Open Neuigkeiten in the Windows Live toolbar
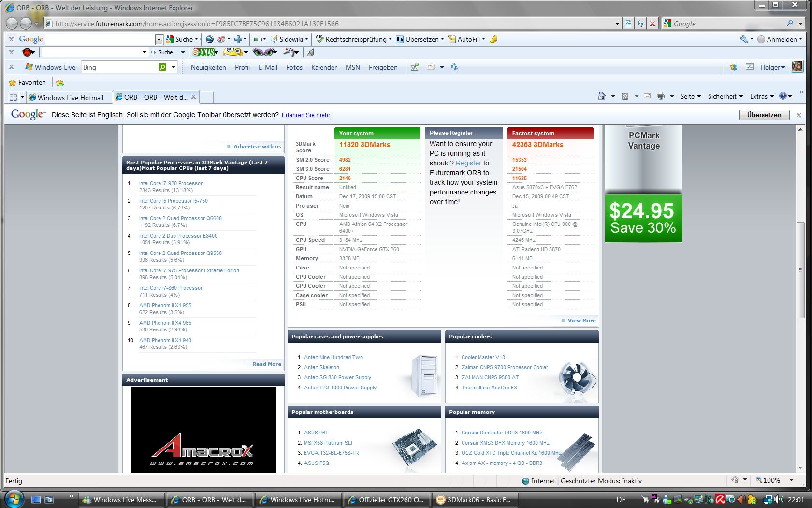The image size is (812, 508). (208, 67)
